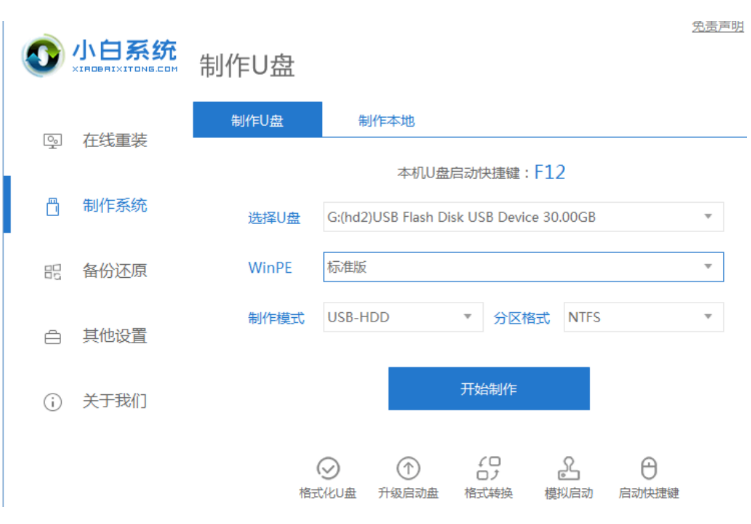Click the 格式化U盘 label
751x524 pixels.
(x=328, y=493)
